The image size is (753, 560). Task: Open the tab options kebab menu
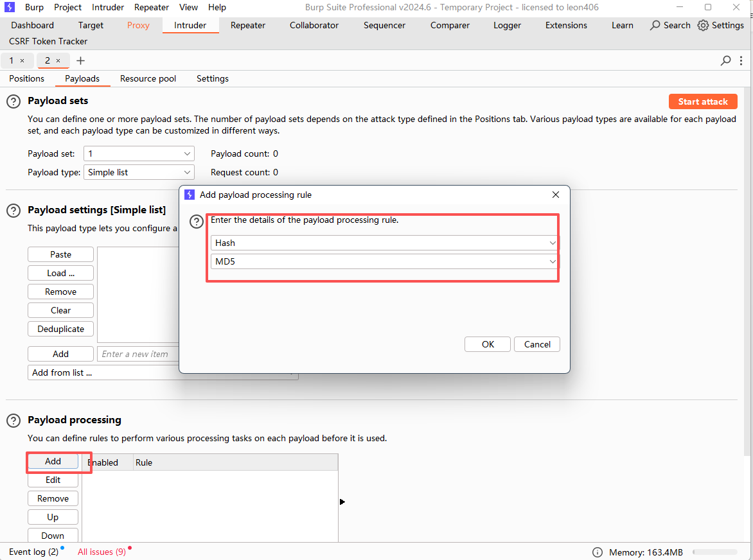(741, 61)
